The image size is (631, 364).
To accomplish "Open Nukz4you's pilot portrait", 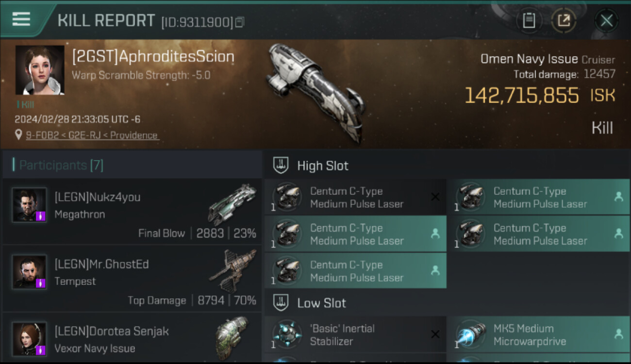I will click(x=29, y=205).
